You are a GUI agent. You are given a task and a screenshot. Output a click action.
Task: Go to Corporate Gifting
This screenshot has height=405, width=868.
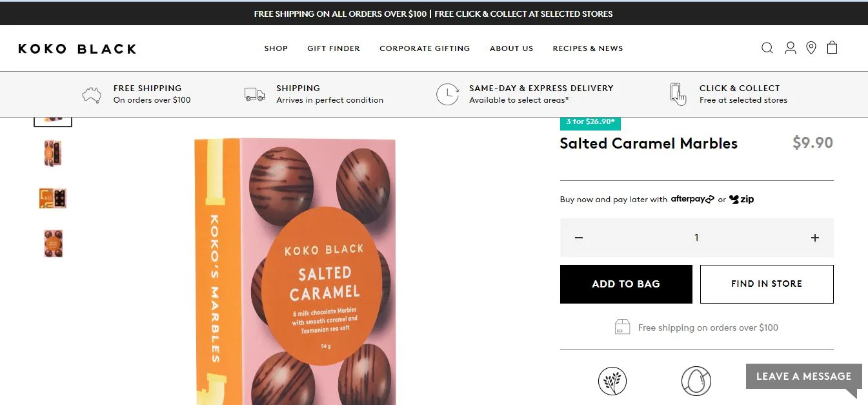[425, 48]
